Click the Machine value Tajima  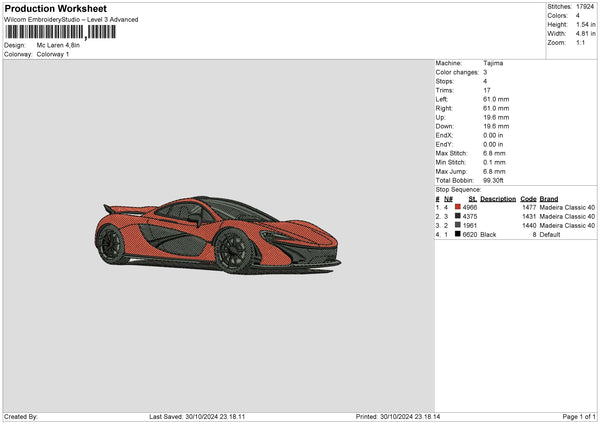tap(493, 63)
